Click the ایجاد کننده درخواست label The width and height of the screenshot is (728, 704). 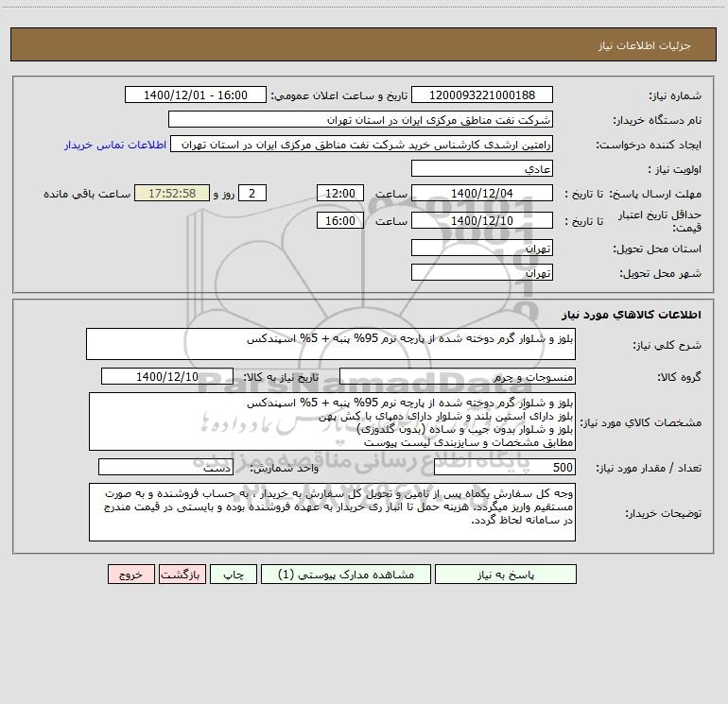(649, 145)
